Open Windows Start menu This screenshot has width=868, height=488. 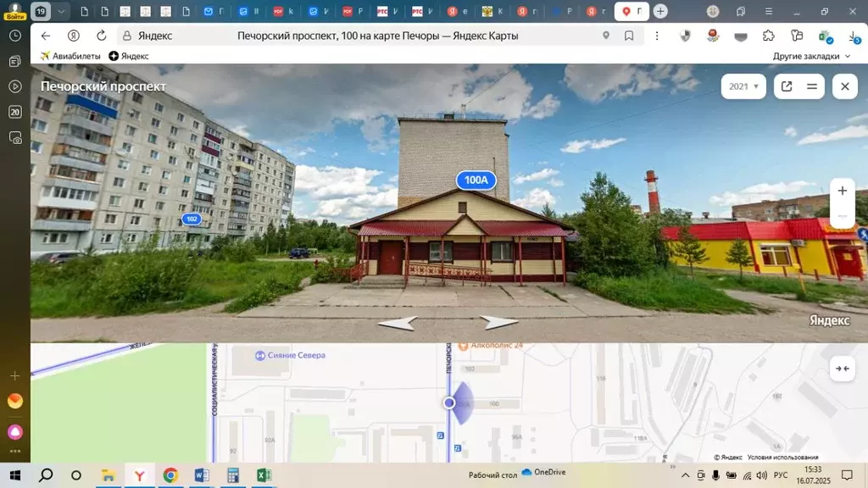[x=15, y=475]
